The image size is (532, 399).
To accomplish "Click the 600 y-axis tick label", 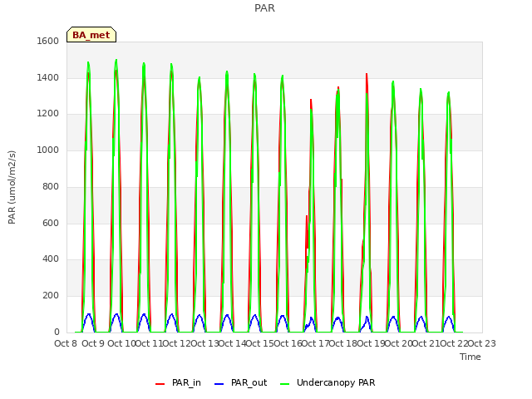I will (51, 223).
